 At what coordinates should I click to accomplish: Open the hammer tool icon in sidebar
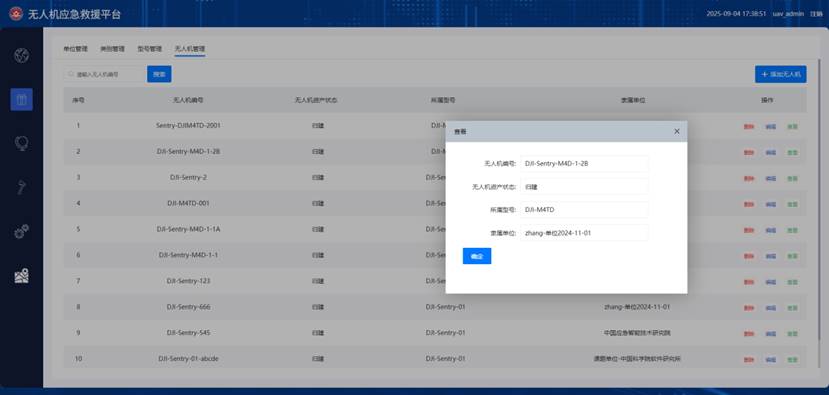coord(22,187)
